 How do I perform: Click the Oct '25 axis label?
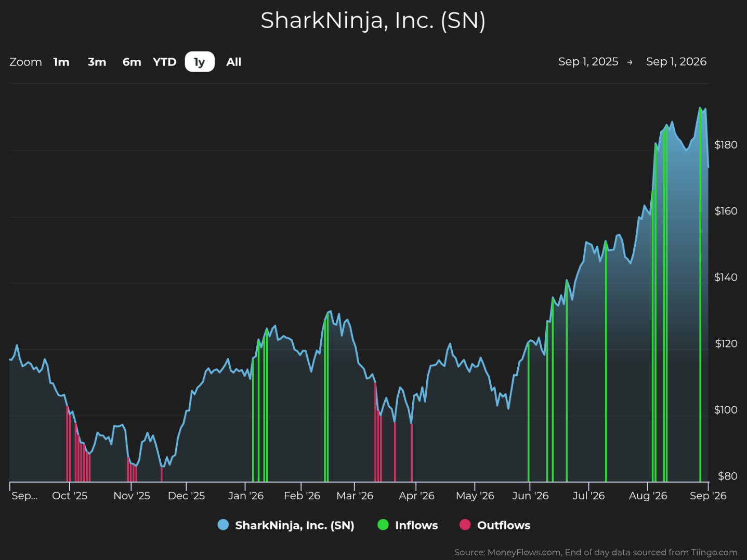coord(70,496)
